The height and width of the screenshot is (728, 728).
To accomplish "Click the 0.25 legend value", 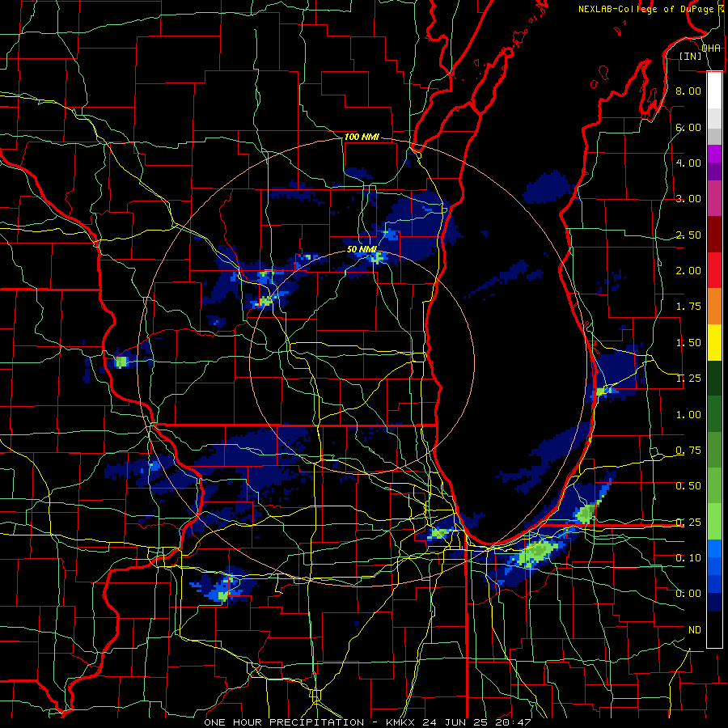I will pos(688,523).
